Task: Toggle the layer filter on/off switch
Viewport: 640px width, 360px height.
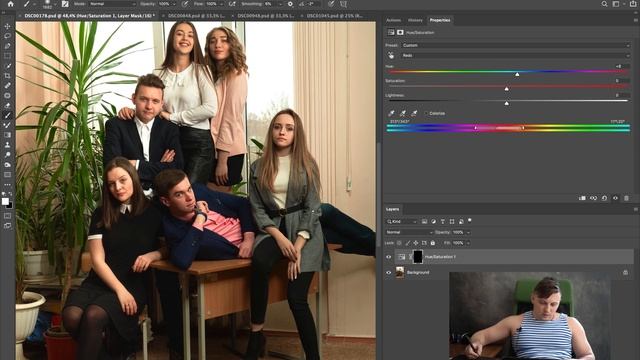Action: click(x=469, y=220)
